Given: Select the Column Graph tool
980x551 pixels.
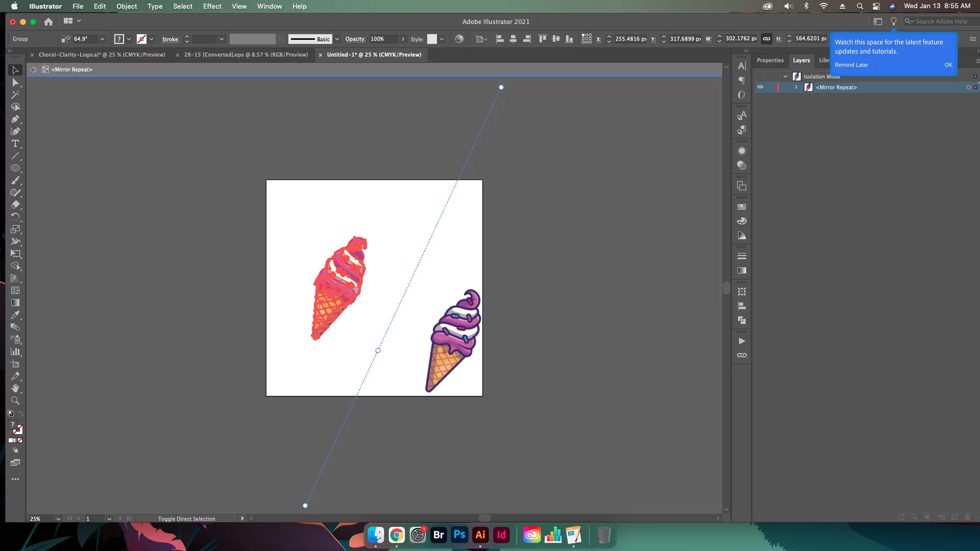Looking at the screenshot, I should point(15,352).
